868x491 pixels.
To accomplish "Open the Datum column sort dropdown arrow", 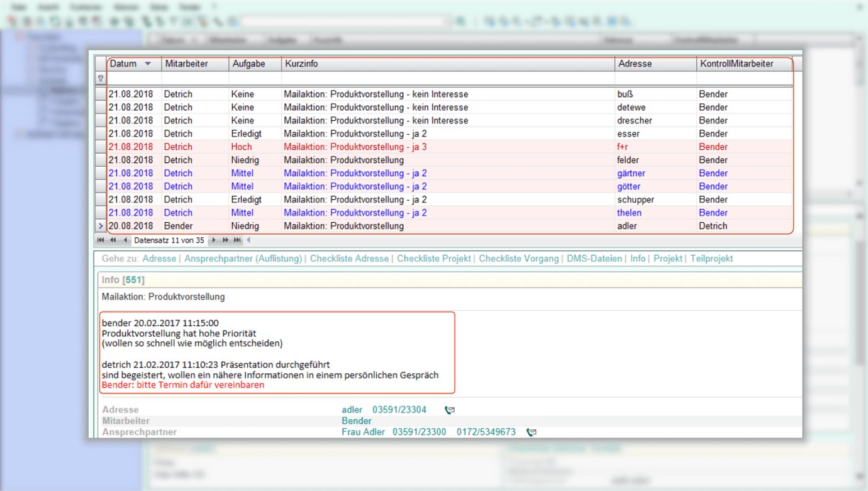I will pyautogui.click(x=148, y=64).
